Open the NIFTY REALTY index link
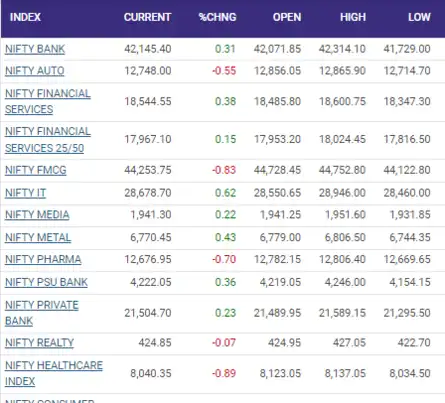This screenshot has height=403, width=445. pyautogui.click(x=39, y=343)
